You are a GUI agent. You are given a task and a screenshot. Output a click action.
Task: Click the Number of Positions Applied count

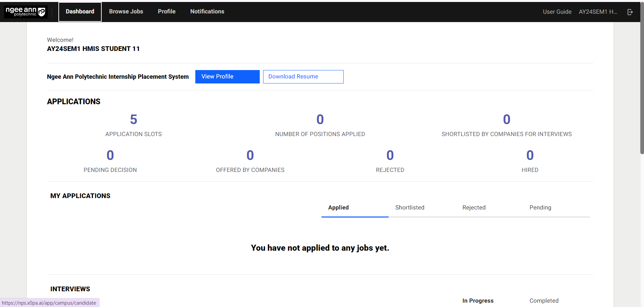point(320,120)
